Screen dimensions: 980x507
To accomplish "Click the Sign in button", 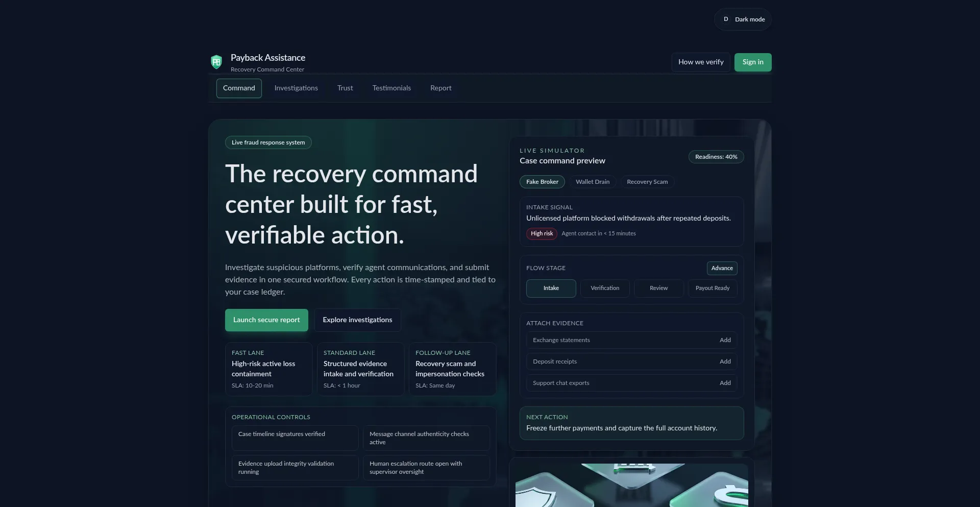I will click(x=753, y=62).
